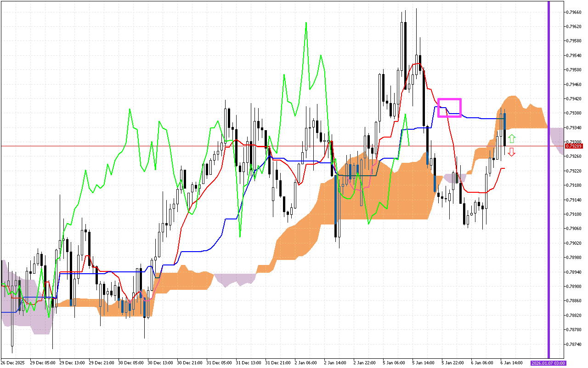
Task: Select the purple vertical line
Action: tap(548, 184)
